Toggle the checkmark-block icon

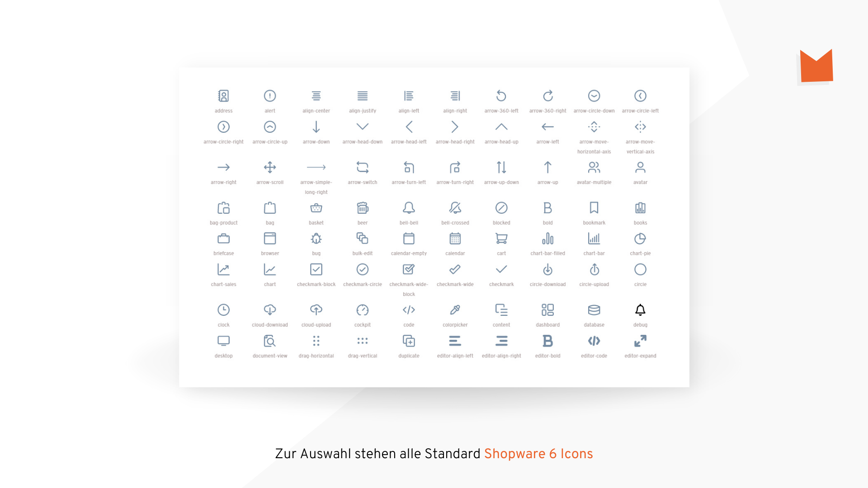pos(316,269)
